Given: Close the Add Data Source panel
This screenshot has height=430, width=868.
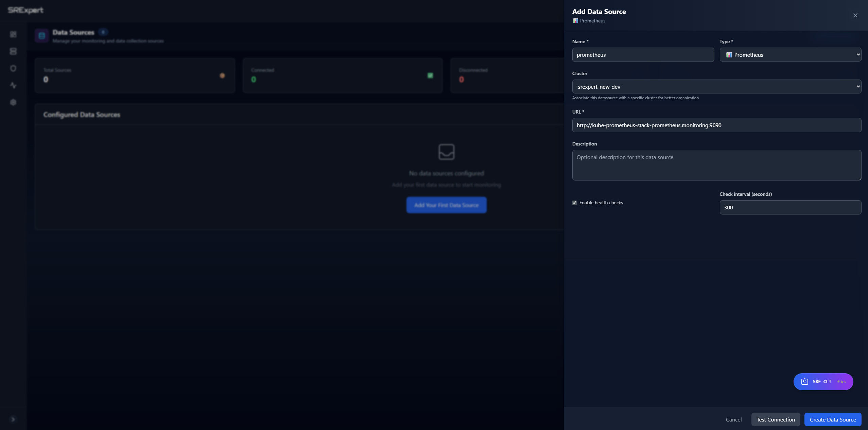Looking at the screenshot, I should click(855, 15).
